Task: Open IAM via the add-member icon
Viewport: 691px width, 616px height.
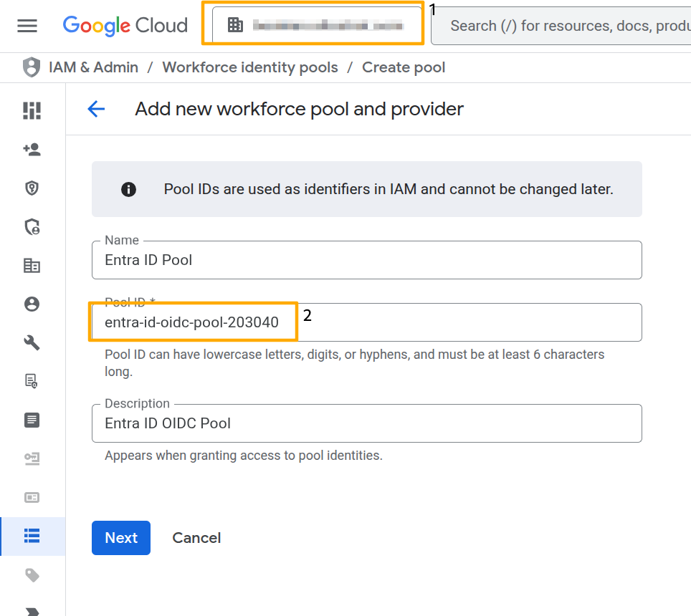Action: pos(32,150)
